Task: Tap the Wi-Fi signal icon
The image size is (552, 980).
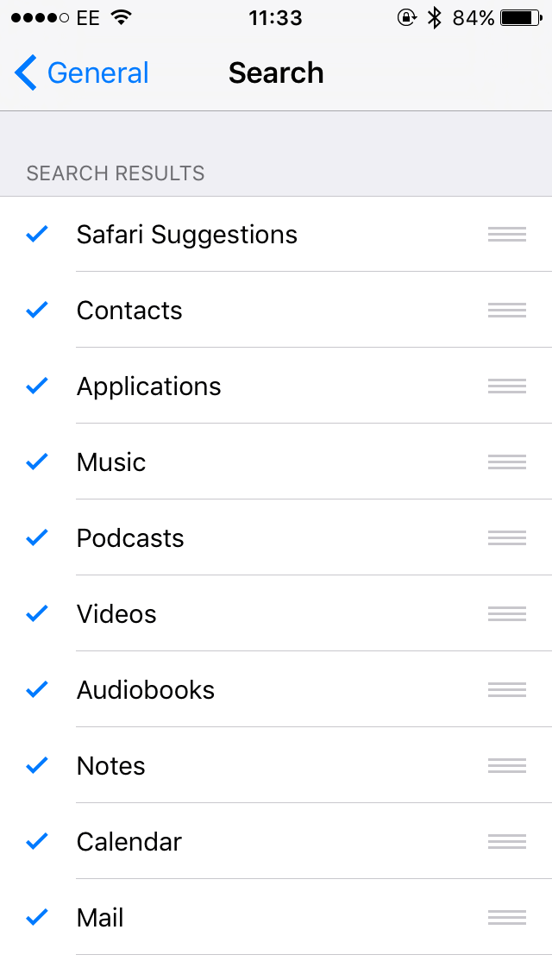Action: 121,17
